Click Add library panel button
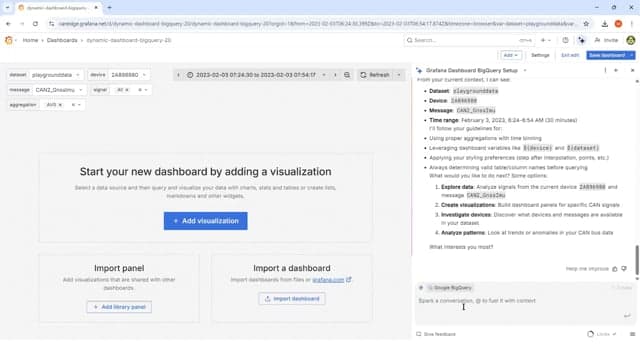 [119, 307]
